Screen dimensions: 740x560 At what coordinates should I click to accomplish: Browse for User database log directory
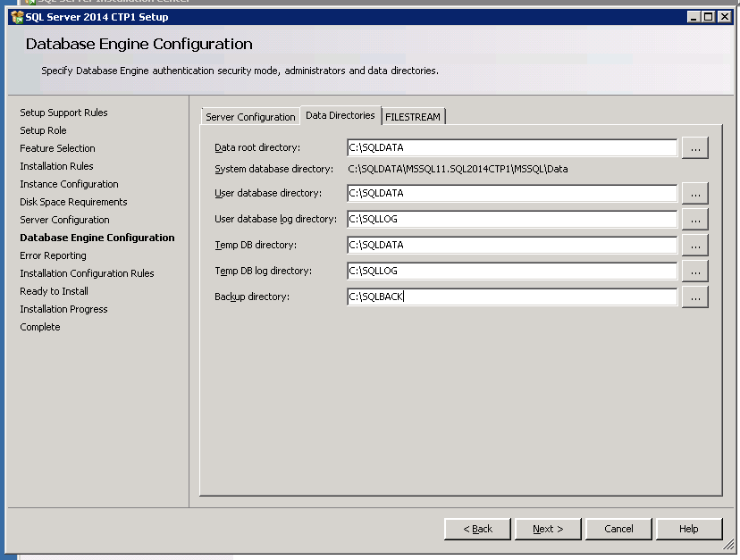click(x=694, y=219)
